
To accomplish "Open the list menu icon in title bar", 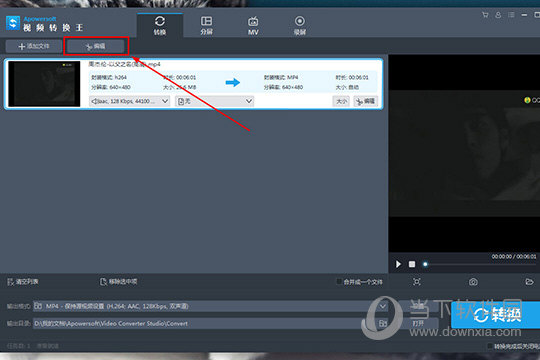I will [511, 15].
